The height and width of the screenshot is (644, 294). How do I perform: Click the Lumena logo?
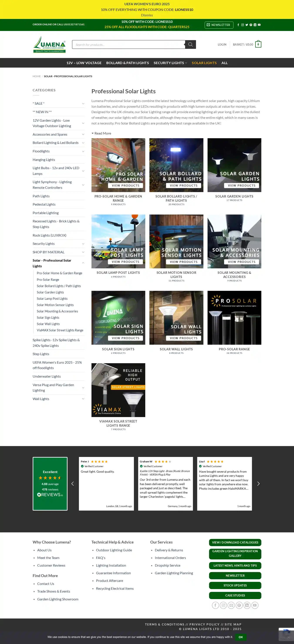[49, 44]
